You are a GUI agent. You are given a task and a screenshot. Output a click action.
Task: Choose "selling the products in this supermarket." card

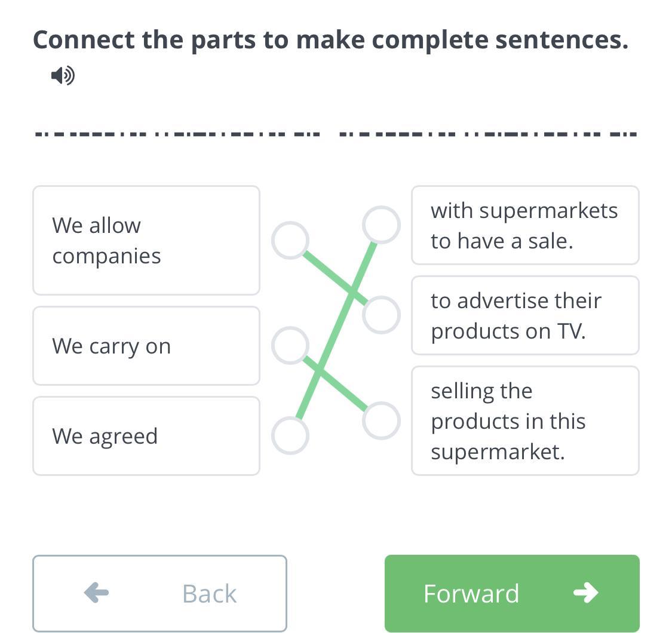(x=525, y=421)
